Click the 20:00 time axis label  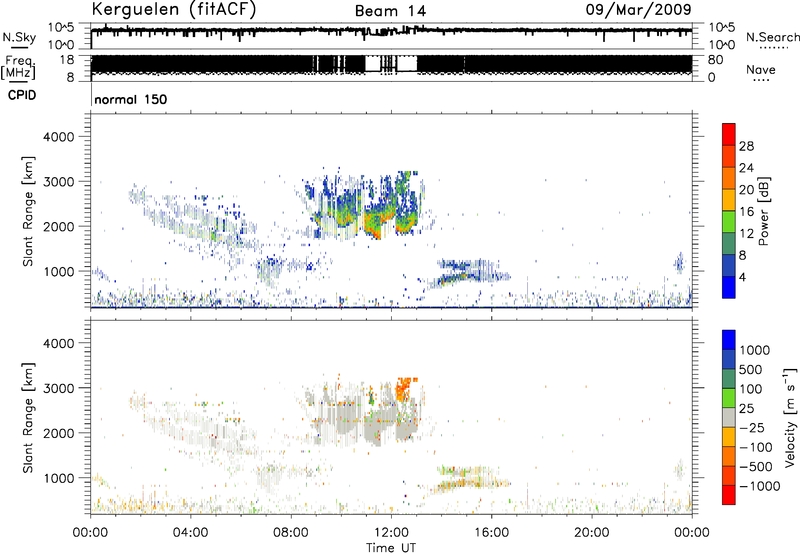pyautogui.click(x=592, y=533)
